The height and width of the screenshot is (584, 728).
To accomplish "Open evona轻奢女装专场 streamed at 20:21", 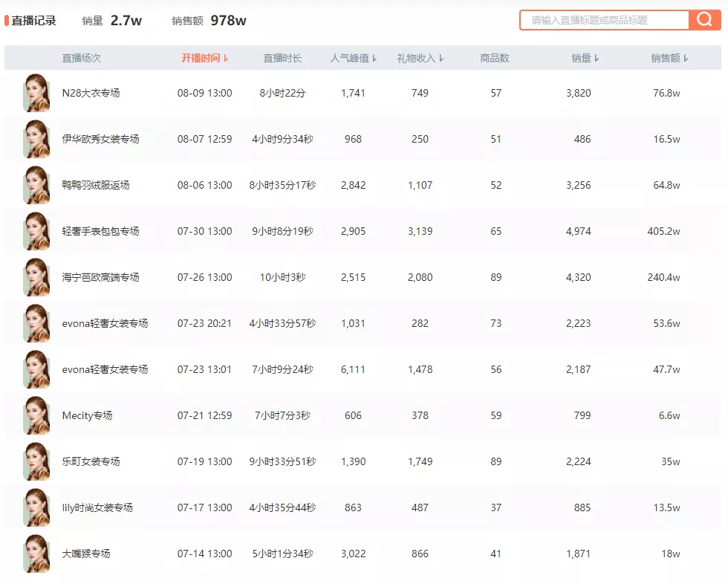I will (105, 323).
